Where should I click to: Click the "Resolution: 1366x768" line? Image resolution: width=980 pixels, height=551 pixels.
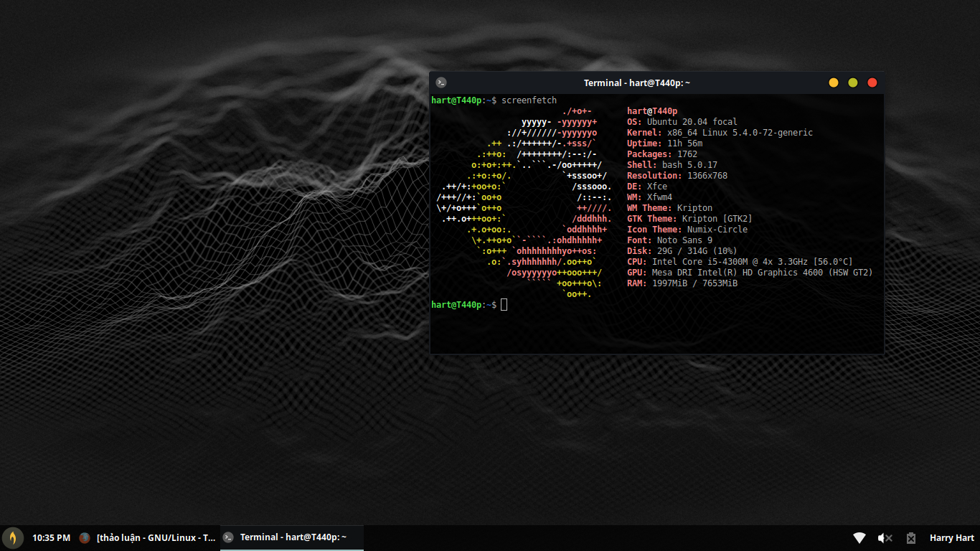pyautogui.click(x=677, y=176)
